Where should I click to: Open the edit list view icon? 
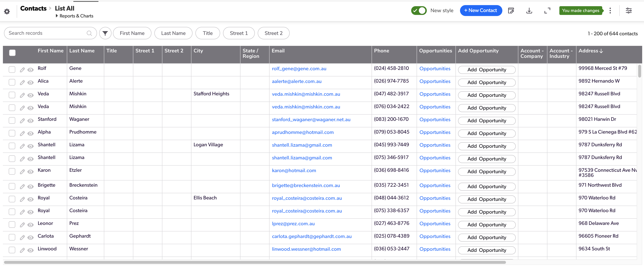(x=511, y=11)
